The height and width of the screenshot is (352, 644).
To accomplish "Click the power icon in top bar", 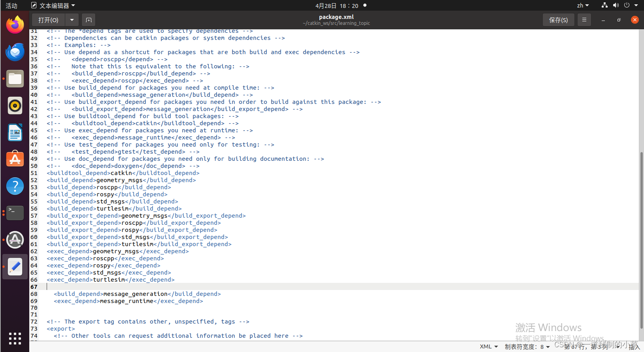I will click(x=627, y=5).
